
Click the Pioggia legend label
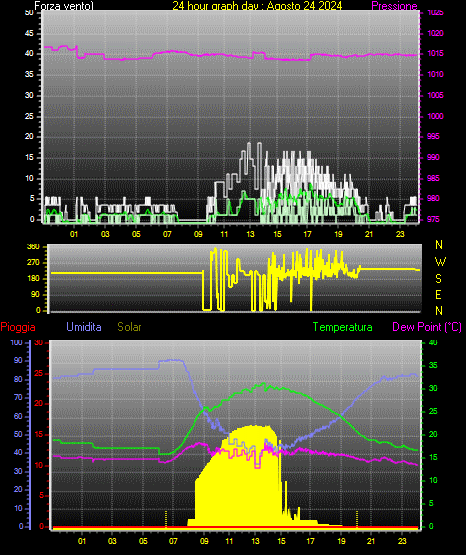tap(18, 327)
